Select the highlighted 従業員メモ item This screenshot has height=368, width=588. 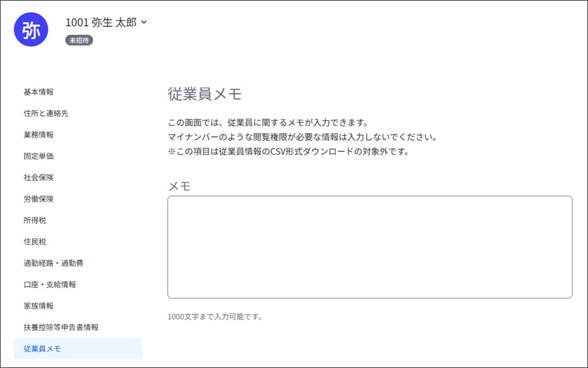[42, 349]
